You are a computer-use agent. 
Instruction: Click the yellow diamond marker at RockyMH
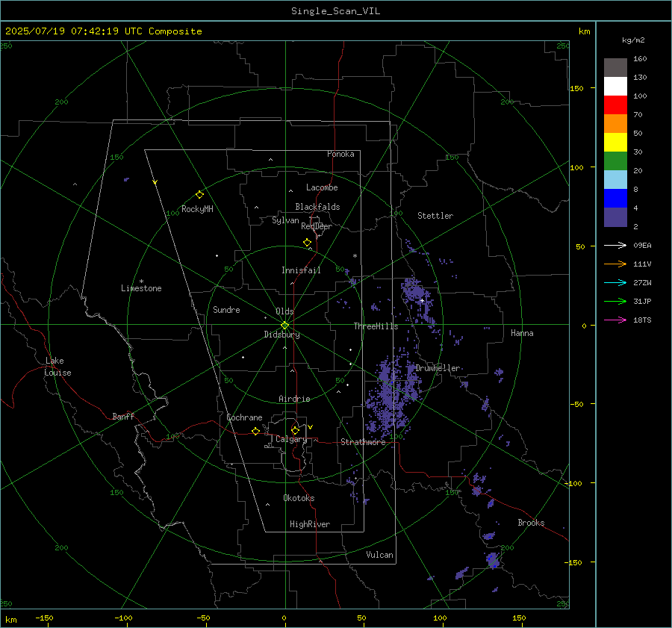[199, 195]
